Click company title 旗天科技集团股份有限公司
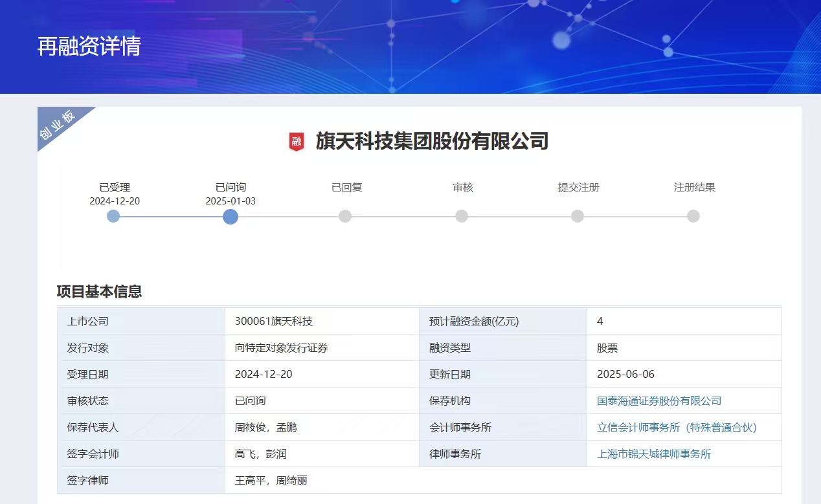Screen dimensions: 821x504 coord(433,141)
